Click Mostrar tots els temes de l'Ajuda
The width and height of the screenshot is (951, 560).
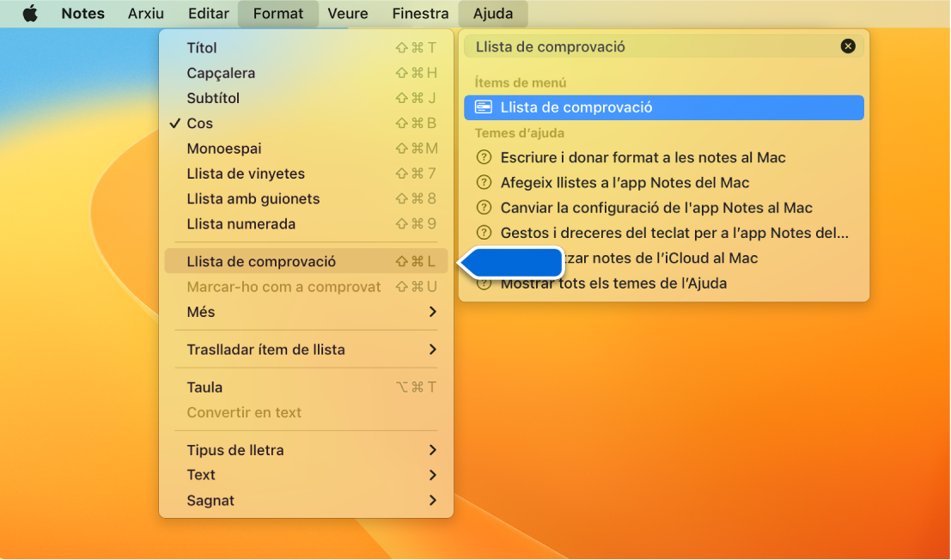[664, 283]
